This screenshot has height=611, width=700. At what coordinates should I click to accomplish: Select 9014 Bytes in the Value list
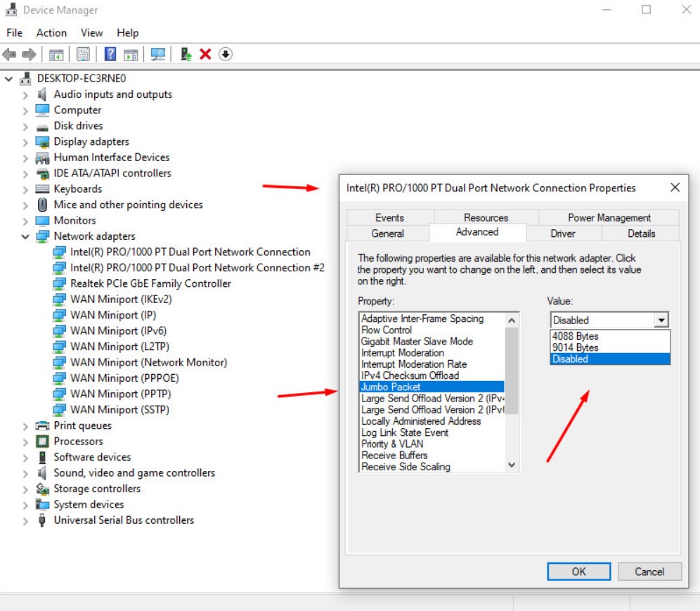pos(610,347)
